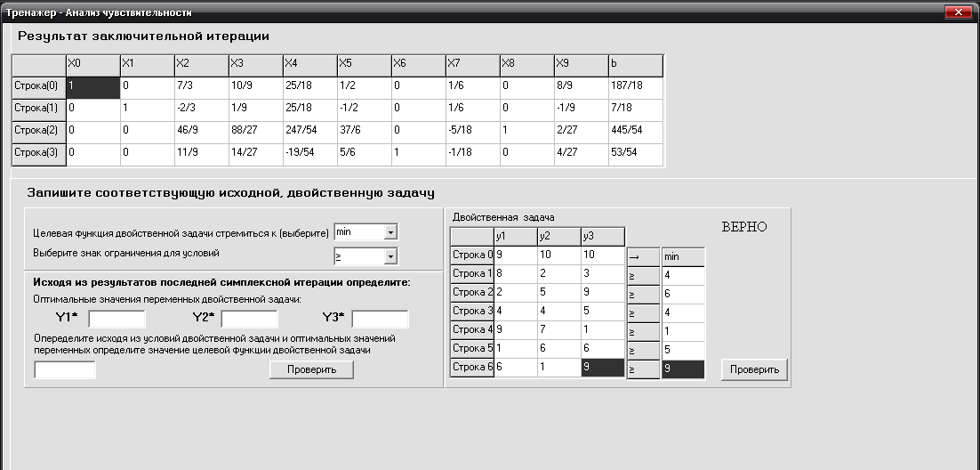Select cell 7/3 in Строка(0)

pyautogui.click(x=201, y=87)
